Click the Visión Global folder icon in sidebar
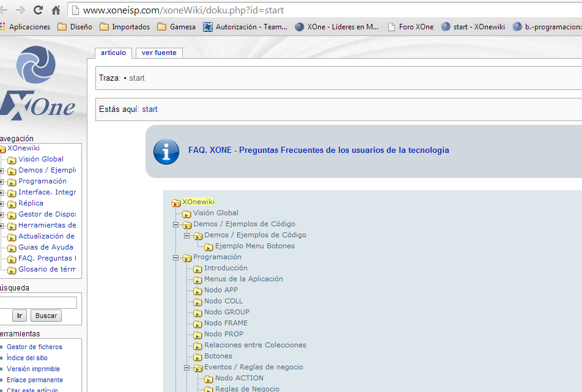Image resolution: width=582 pixels, height=392 pixels. (12, 160)
